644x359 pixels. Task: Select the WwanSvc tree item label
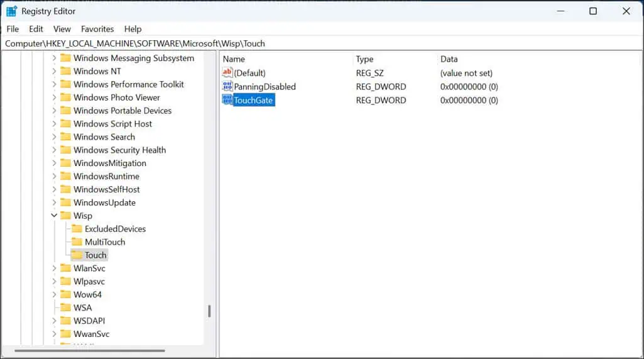point(91,334)
